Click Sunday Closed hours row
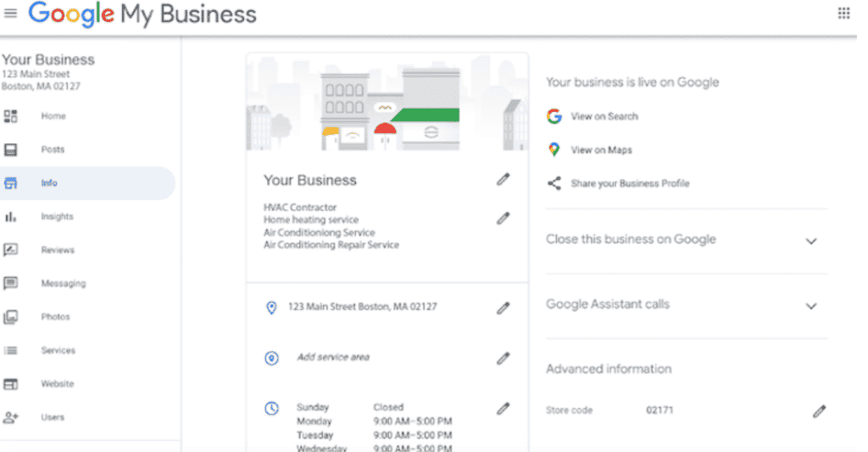868x452 pixels. point(350,407)
